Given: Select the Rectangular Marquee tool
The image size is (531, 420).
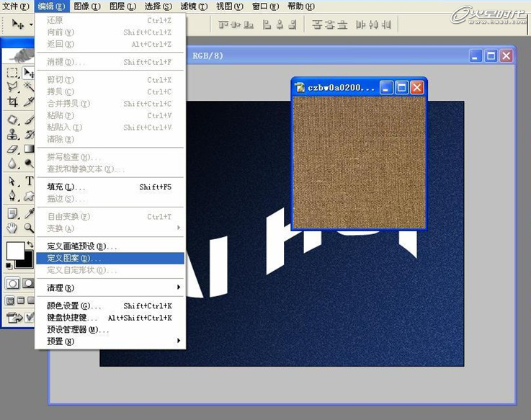Looking at the screenshot, I should (x=12, y=73).
